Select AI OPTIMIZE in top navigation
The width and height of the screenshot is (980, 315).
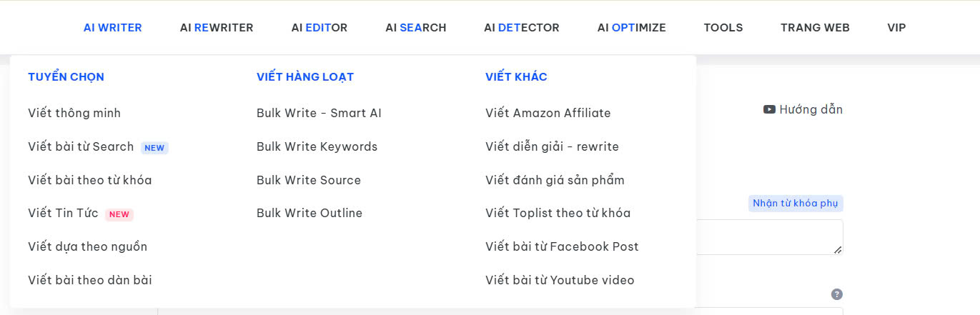tap(632, 28)
